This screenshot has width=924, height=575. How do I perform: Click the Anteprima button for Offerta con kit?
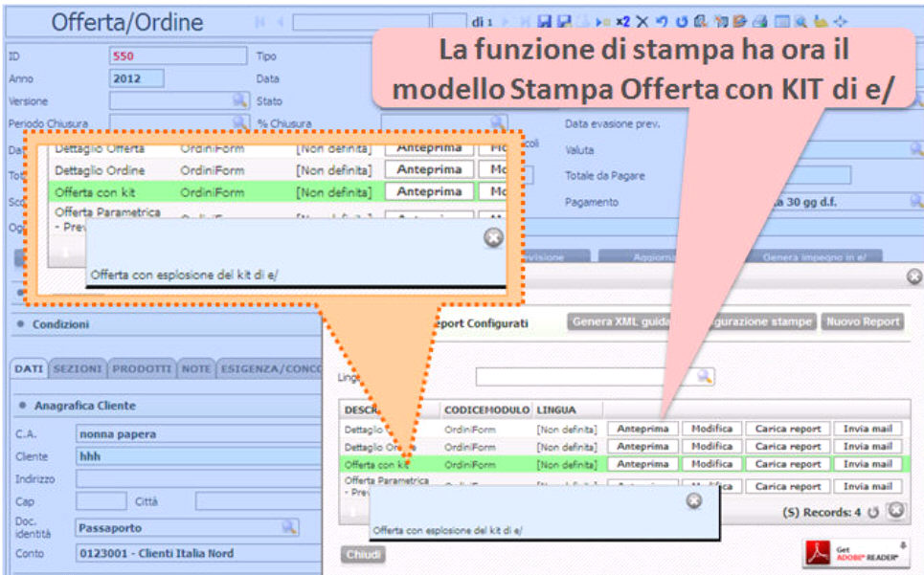[x=642, y=464]
